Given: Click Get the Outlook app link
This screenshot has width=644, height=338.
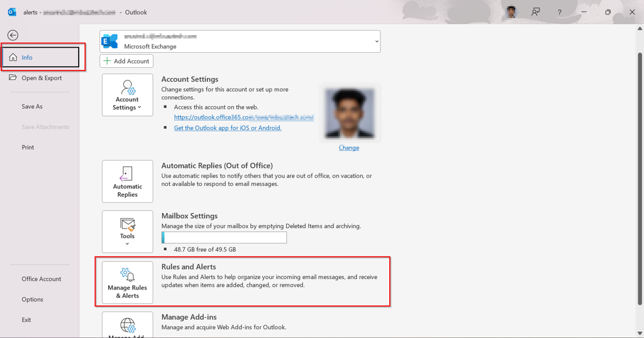Looking at the screenshot, I should click(228, 128).
